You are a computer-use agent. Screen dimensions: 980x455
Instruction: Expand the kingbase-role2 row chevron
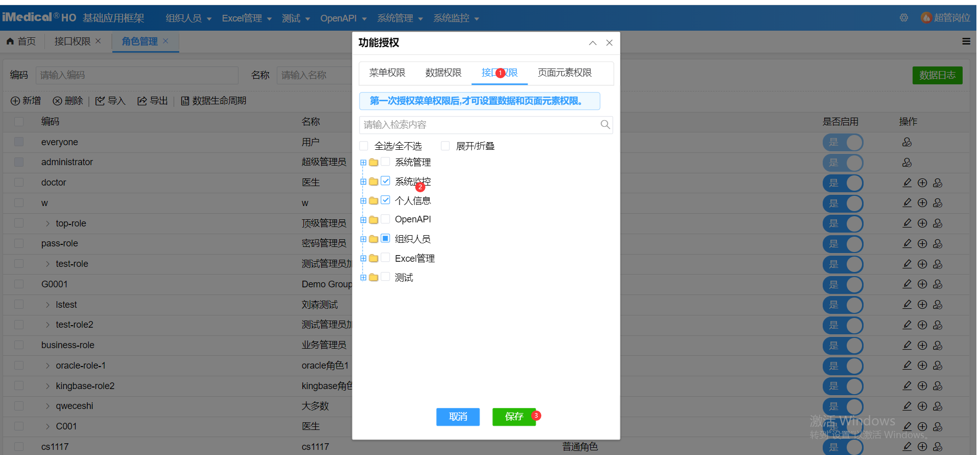coord(47,386)
